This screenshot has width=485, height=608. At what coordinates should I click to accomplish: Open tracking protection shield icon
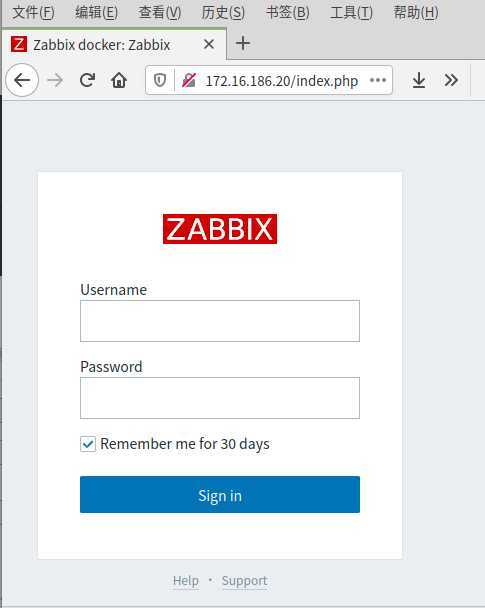pos(160,80)
